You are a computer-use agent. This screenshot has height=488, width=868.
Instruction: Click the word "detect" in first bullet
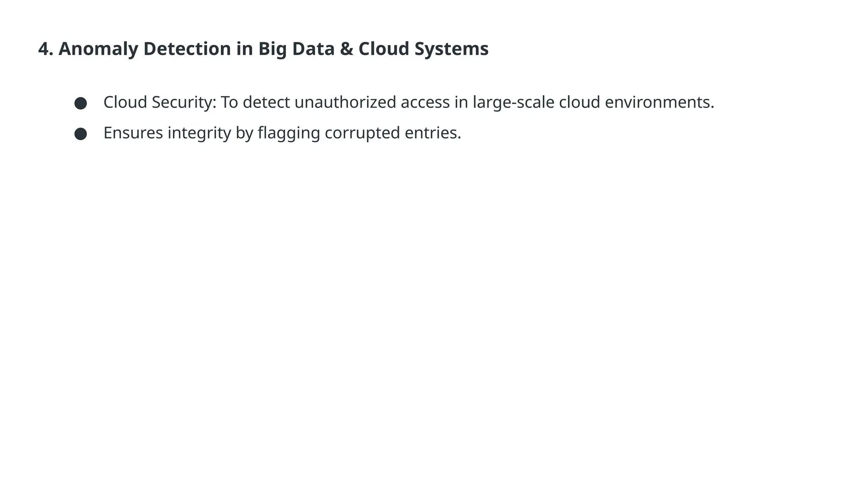[266, 103]
